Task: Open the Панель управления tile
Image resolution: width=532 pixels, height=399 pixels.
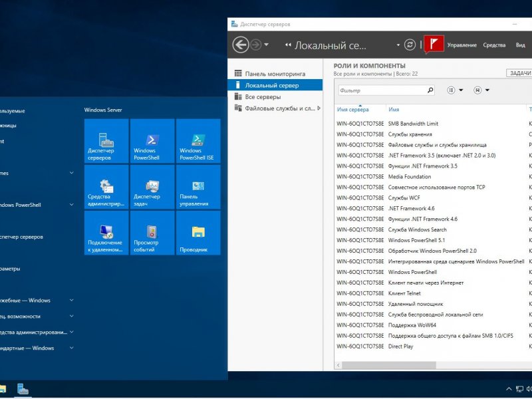Action: [x=198, y=187]
